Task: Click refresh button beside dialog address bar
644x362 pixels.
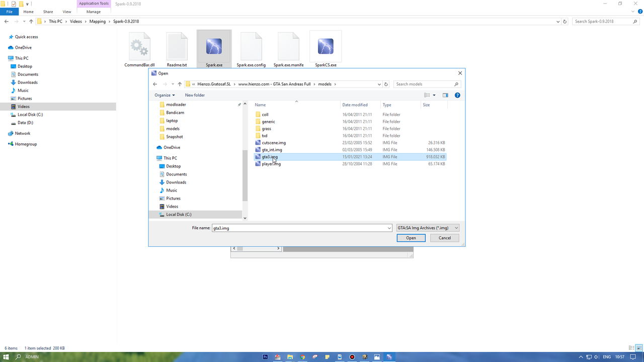Action: (386, 84)
